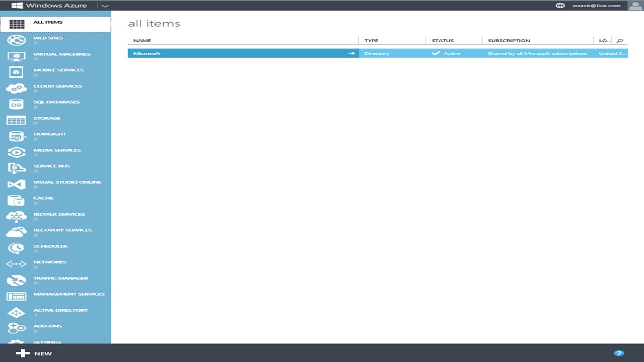This screenshot has width=644, height=362.
Task: Select the Cache icon
Action: 17,201
